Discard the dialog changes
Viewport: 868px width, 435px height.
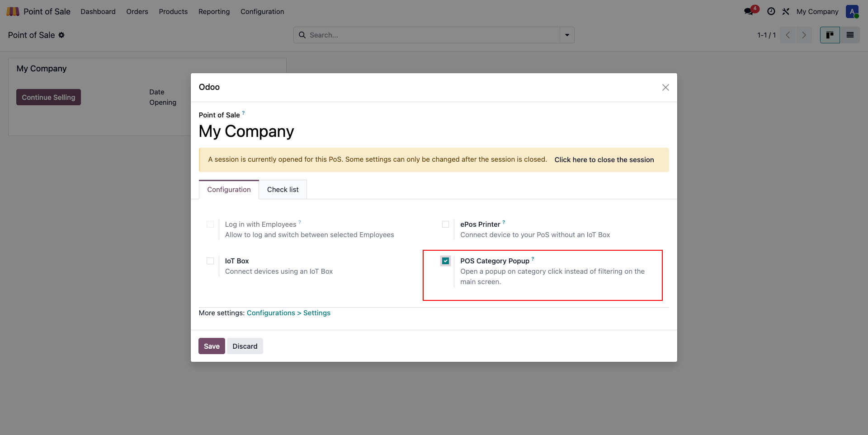(245, 346)
